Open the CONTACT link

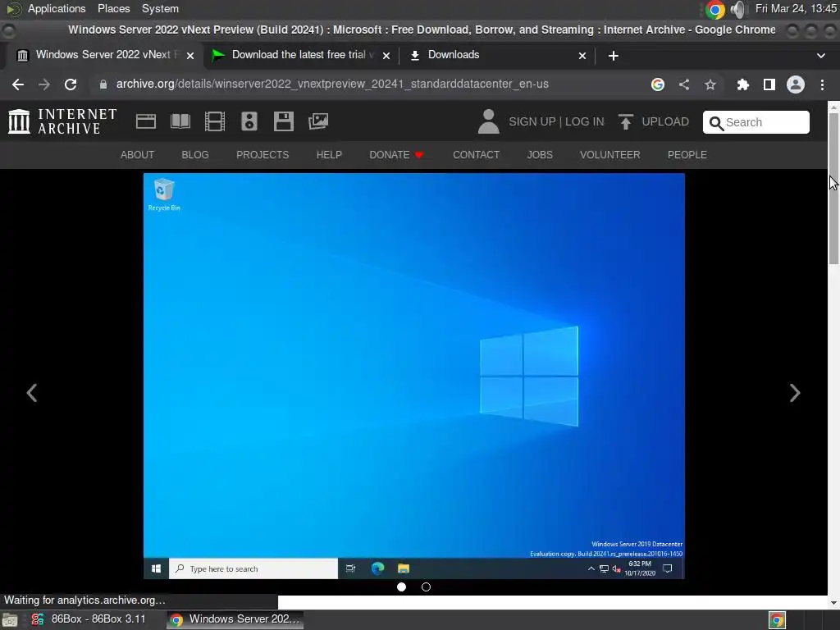(x=477, y=155)
